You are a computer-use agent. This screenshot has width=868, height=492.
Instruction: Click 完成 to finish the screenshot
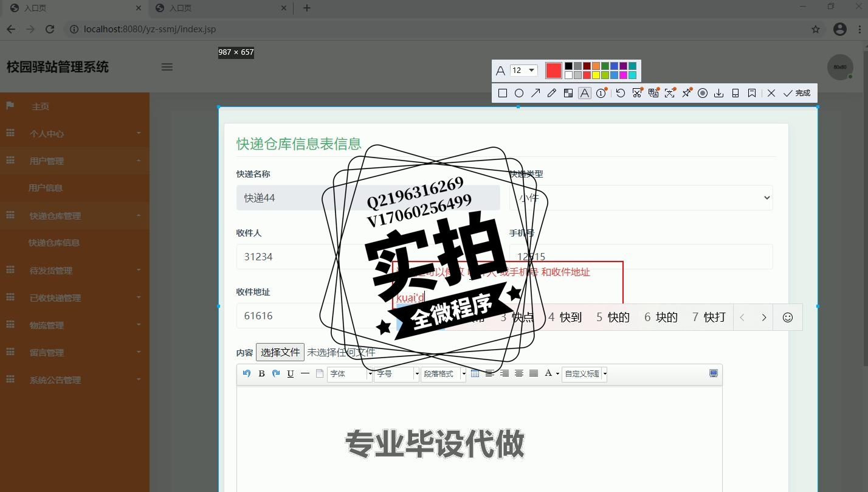coord(797,93)
